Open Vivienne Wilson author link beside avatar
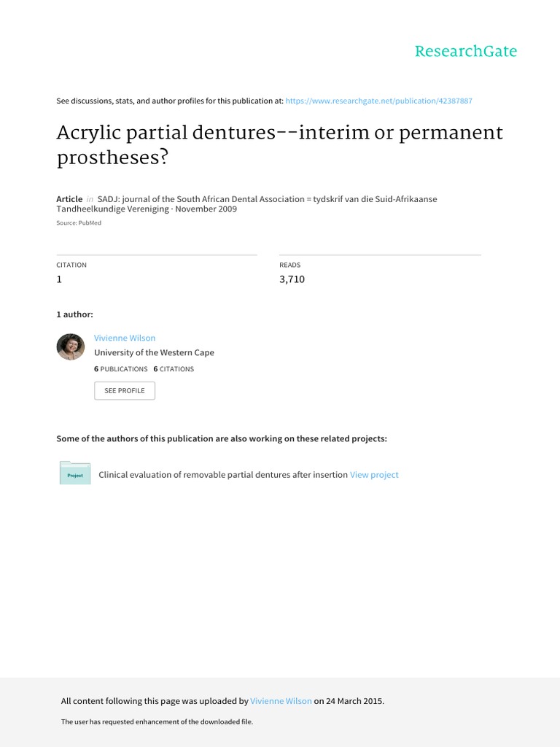This screenshot has width=560, height=747. 125,338
